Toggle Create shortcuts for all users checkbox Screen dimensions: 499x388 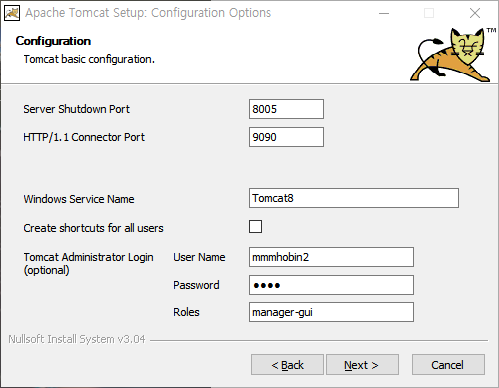click(x=255, y=227)
